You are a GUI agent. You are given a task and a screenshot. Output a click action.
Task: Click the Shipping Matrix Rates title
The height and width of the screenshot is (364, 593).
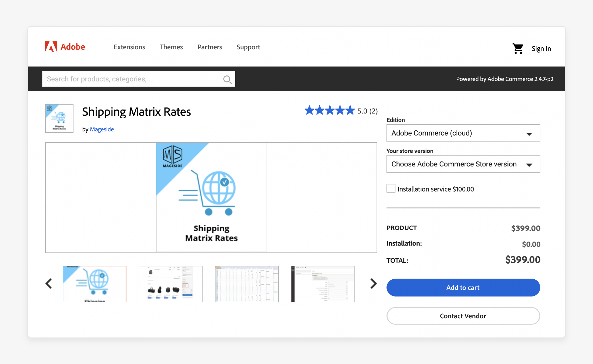136,112
